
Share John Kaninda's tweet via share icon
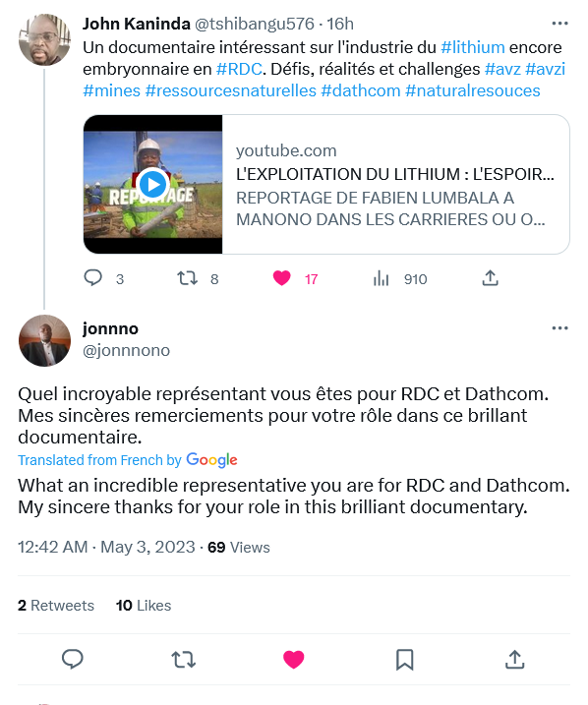(490, 278)
